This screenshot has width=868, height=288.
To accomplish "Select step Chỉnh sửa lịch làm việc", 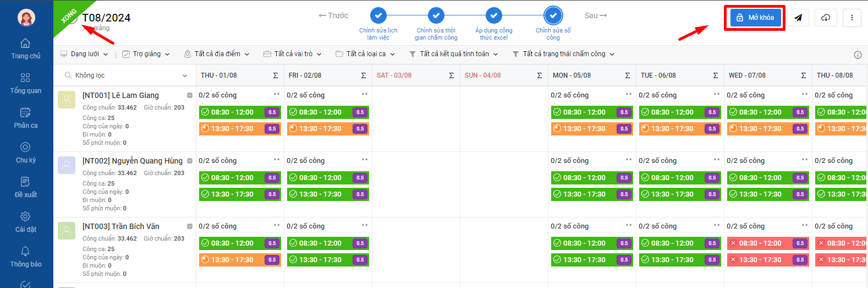I will point(378,24).
